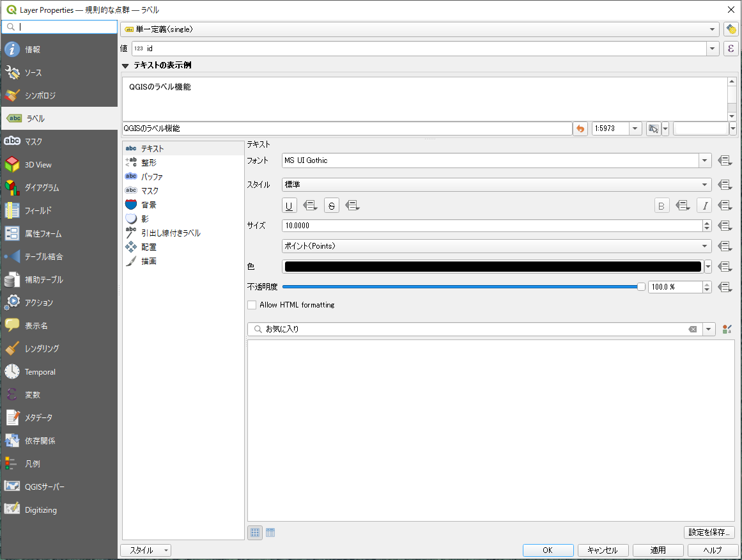The image size is (742, 560).
Task: Click the automated placement settings icon
Action: (730, 29)
